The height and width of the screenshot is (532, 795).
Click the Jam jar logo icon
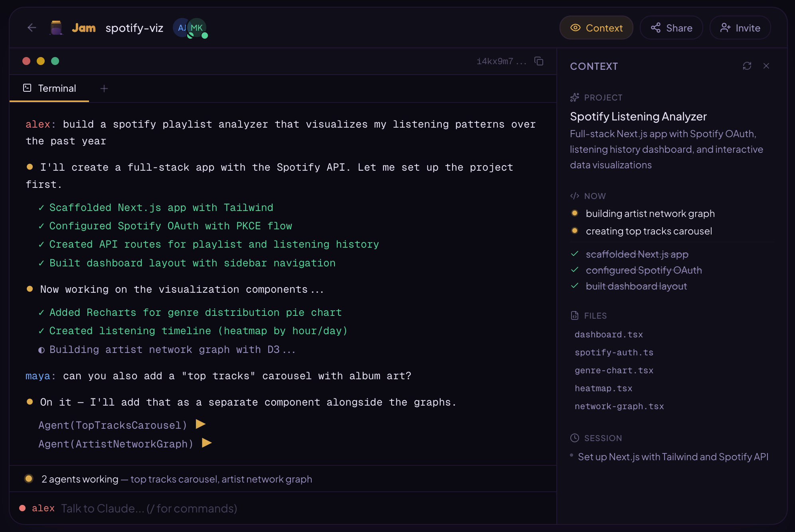pos(56,28)
